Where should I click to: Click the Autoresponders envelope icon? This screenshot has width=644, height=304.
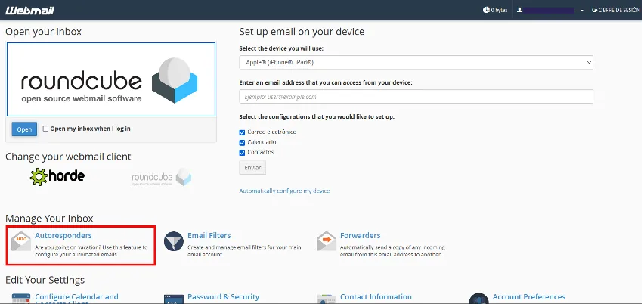click(21, 241)
